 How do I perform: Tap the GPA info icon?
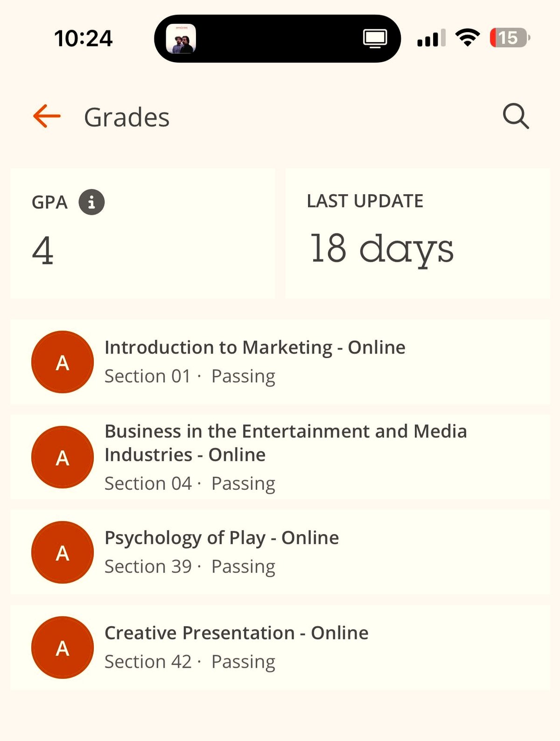click(x=91, y=202)
